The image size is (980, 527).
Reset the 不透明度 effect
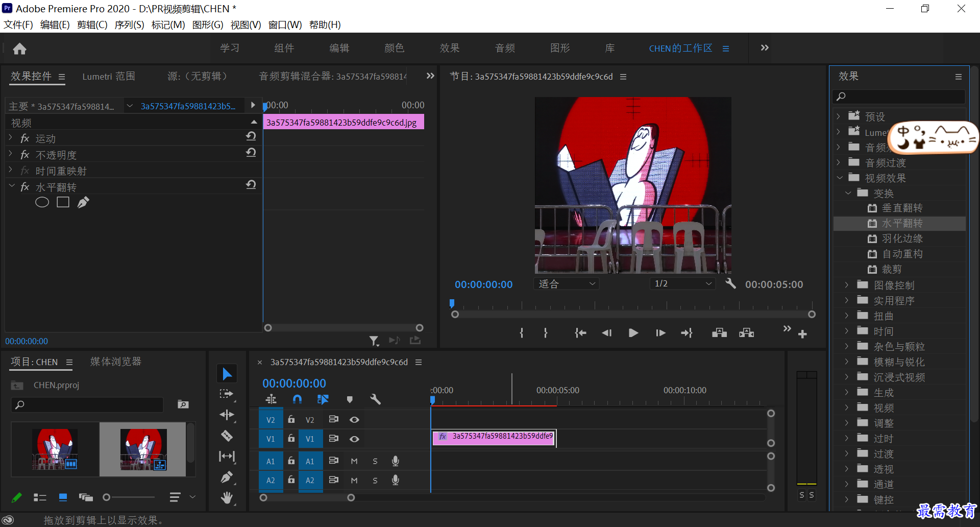click(251, 152)
